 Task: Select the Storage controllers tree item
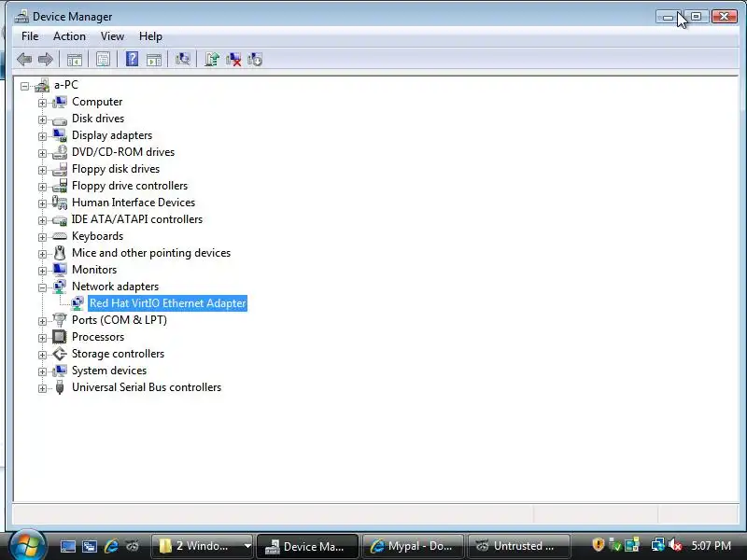(x=118, y=354)
